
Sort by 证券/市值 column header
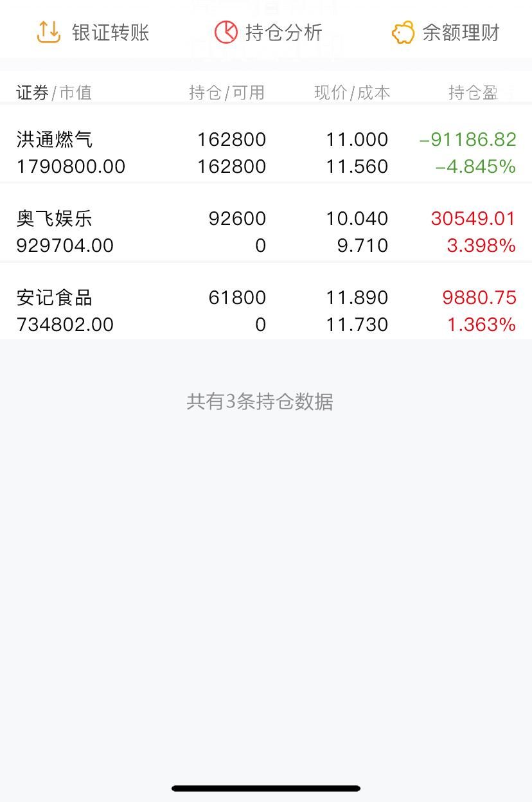coord(54,93)
